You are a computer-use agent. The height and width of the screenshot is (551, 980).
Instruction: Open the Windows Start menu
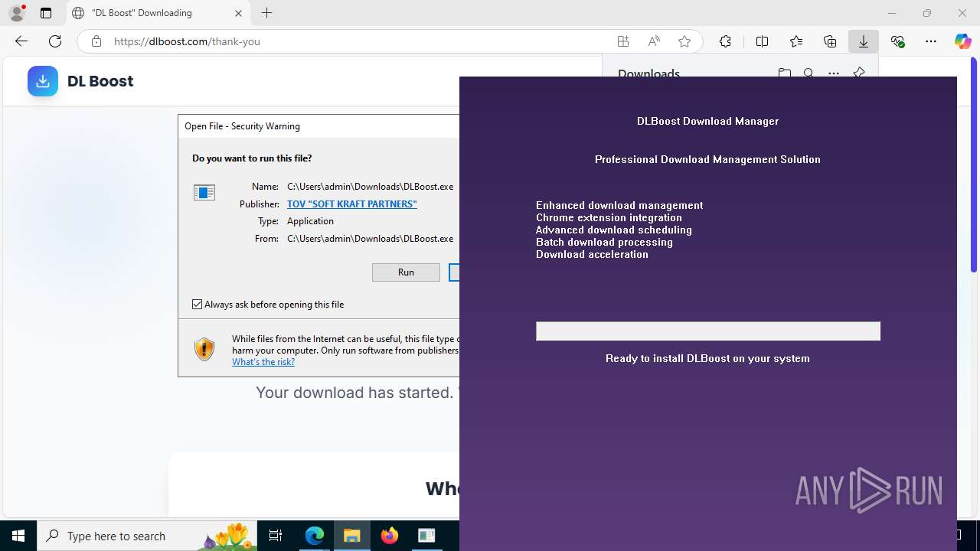[18, 536]
